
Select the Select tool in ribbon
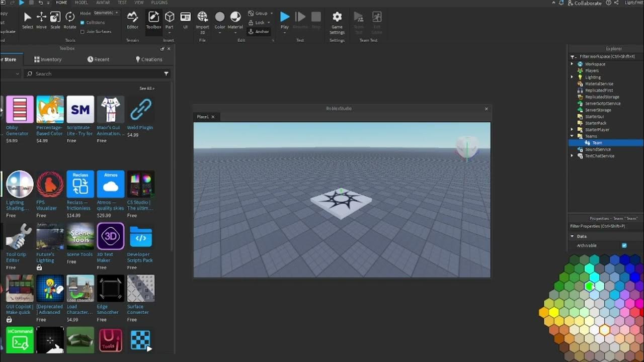28,20
